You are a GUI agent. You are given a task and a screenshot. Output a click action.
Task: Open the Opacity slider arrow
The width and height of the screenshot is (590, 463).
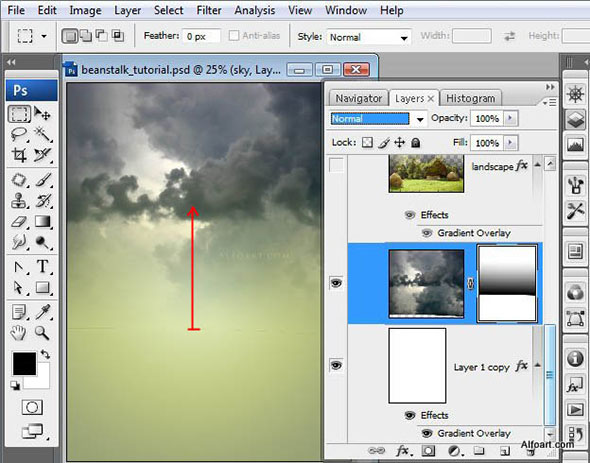tap(510, 118)
